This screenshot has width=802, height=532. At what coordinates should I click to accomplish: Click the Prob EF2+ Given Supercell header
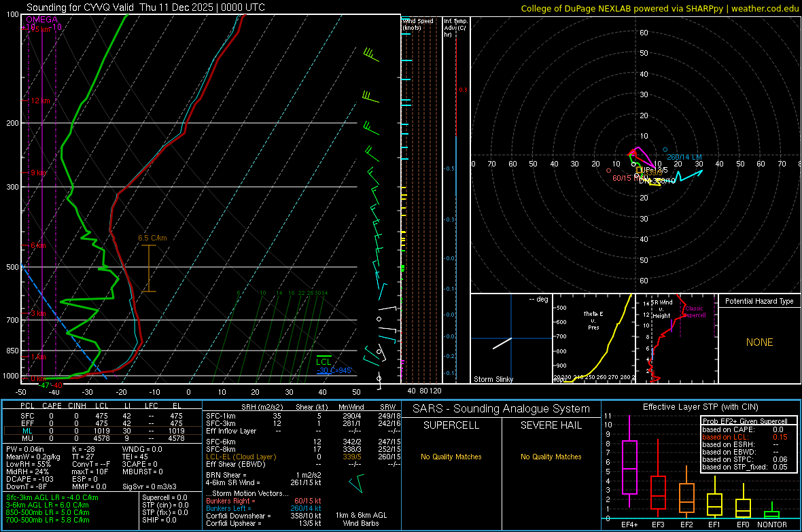(x=745, y=421)
